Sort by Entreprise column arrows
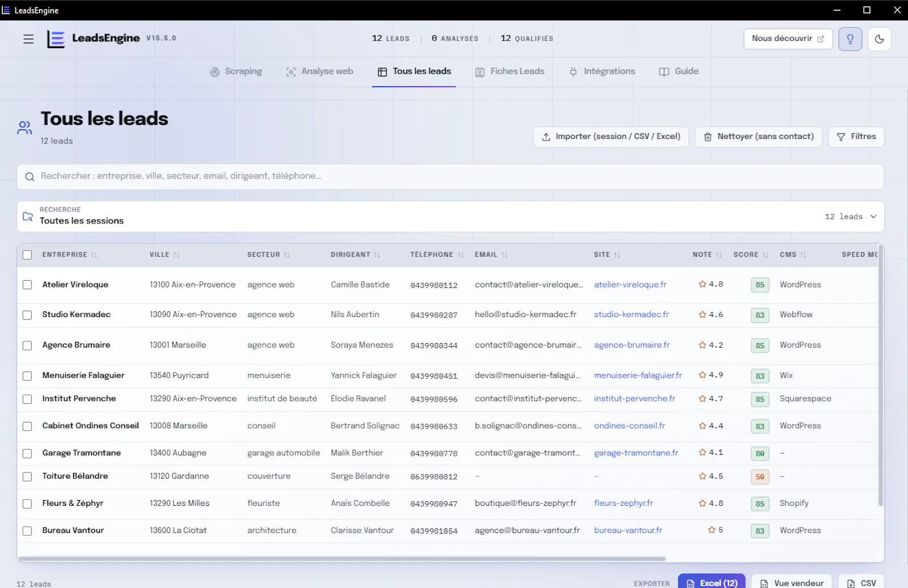This screenshot has height=588, width=908. [94, 255]
